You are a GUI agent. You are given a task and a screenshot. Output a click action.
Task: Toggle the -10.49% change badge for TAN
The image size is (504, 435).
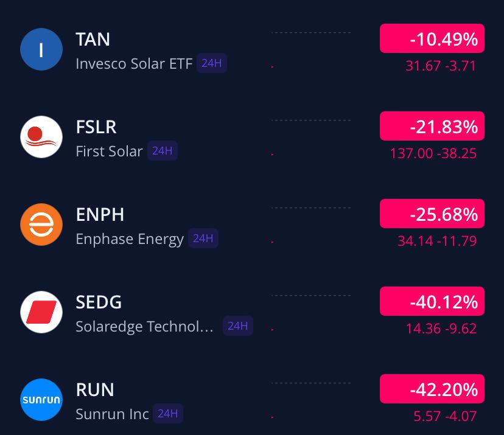432,40
